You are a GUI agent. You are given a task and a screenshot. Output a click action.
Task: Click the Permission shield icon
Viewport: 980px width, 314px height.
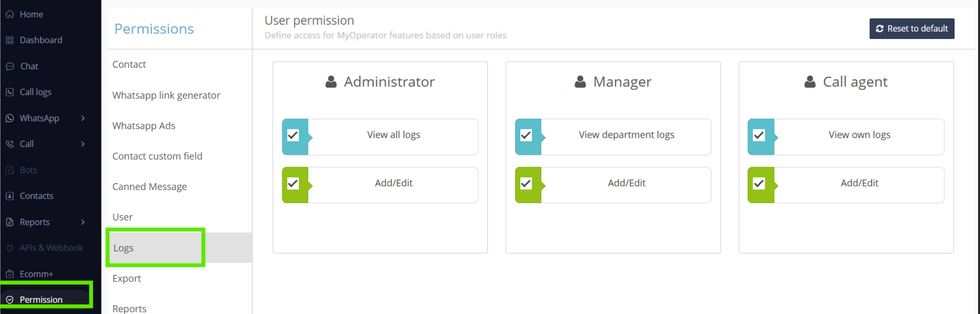click(x=10, y=300)
